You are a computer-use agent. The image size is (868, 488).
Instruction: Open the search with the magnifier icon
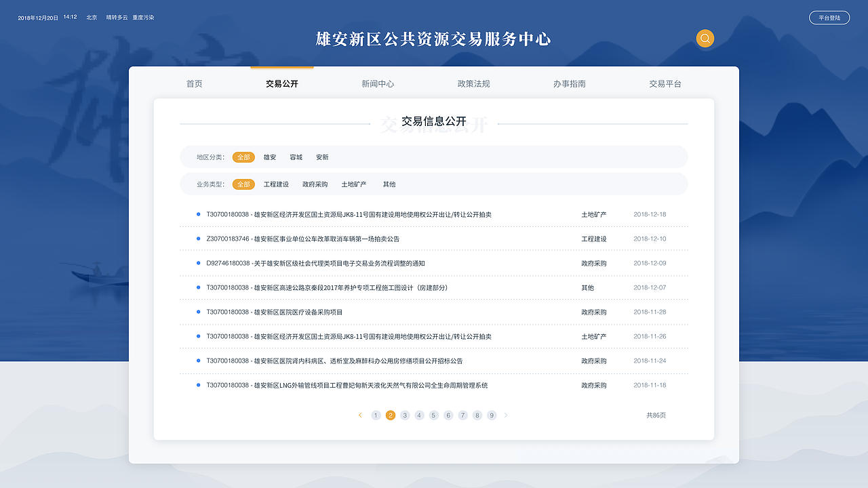click(x=705, y=39)
